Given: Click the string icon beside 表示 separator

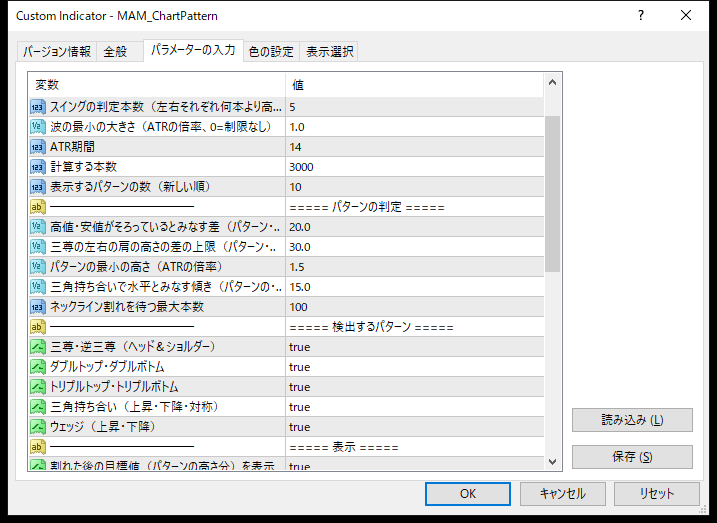Looking at the screenshot, I should 38,447.
